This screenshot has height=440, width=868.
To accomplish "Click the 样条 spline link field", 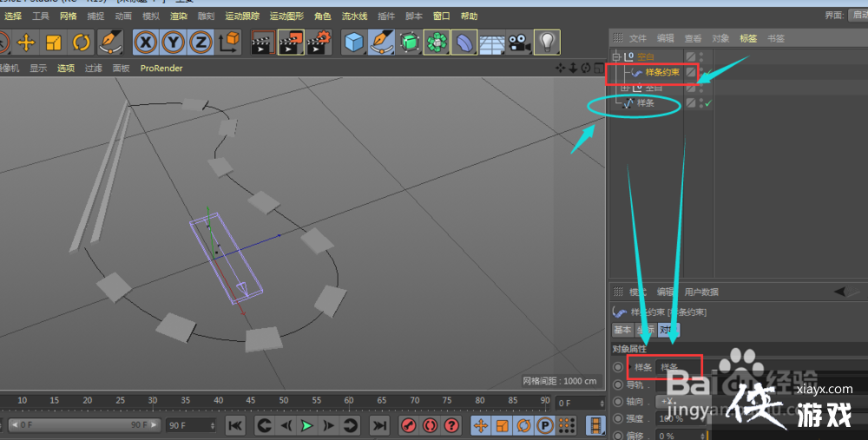I will point(761,367).
